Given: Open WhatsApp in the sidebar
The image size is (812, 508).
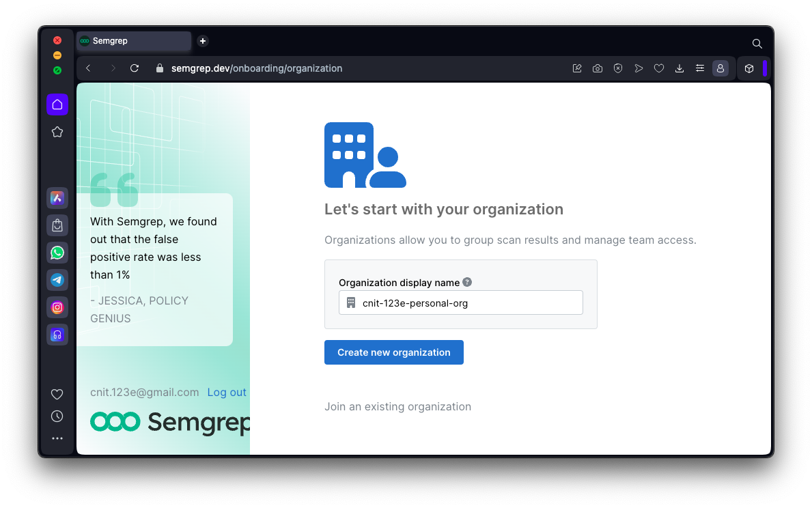Looking at the screenshot, I should pyautogui.click(x=57, y=253).
